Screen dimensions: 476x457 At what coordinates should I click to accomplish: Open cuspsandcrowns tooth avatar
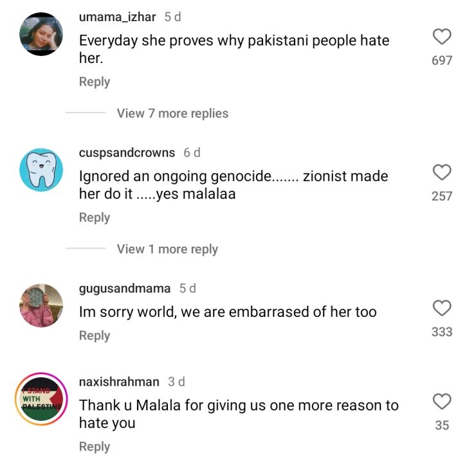point(41,170)
